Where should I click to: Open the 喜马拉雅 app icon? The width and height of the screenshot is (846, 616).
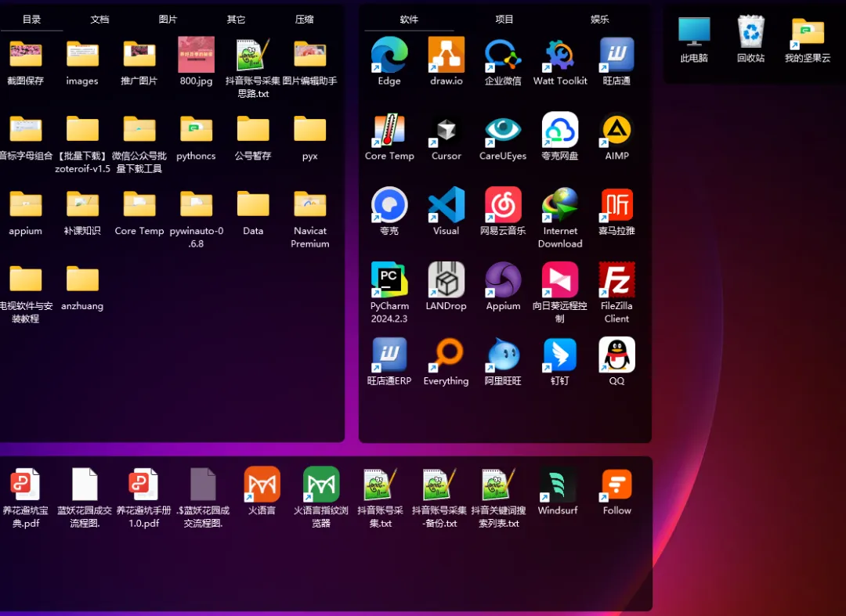point(616,204)
